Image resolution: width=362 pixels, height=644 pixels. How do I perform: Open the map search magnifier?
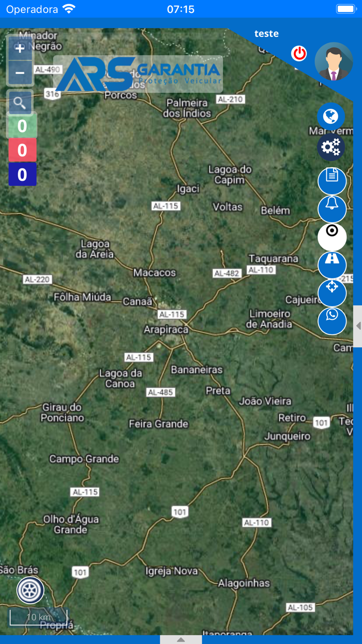tap(20, 103)
